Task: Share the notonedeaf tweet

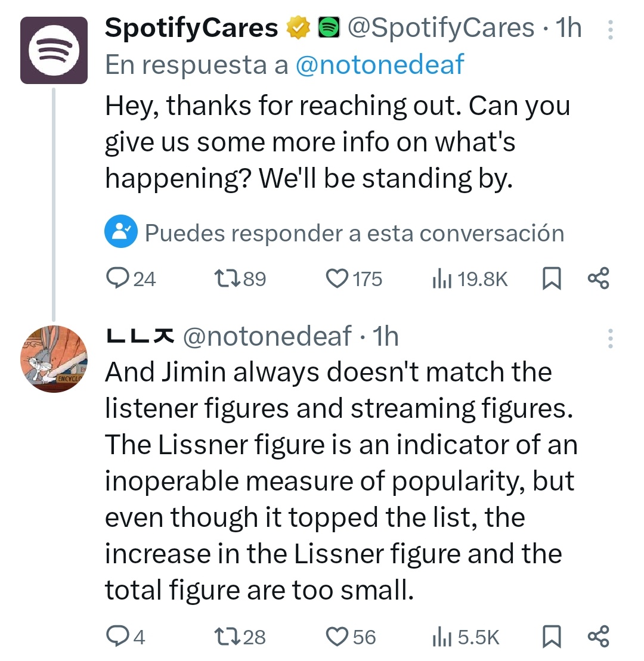Action: tap(599, 636)
